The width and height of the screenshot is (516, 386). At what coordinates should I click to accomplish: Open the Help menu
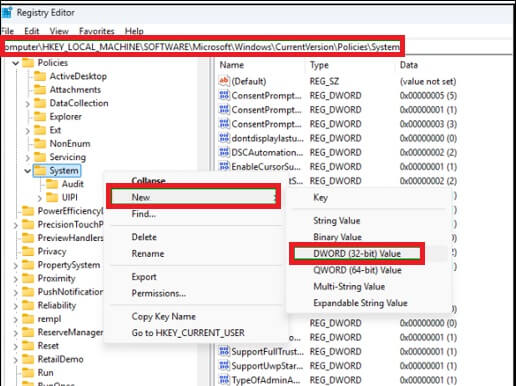click(134, 31)
